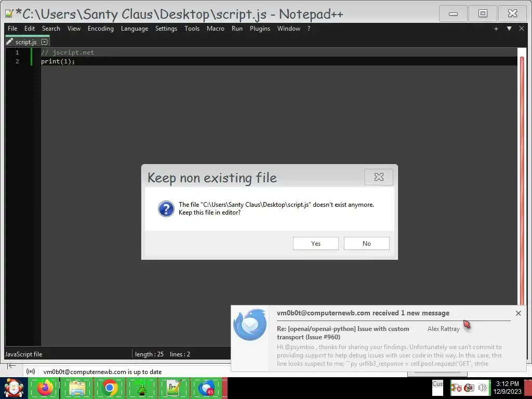
Task: Click the length : 25 status field
Action: 149,354
